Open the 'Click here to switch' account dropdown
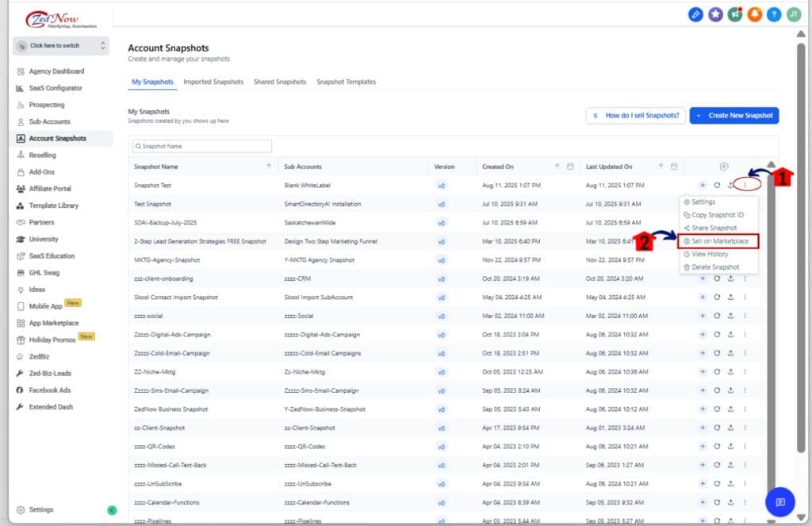 60,46
